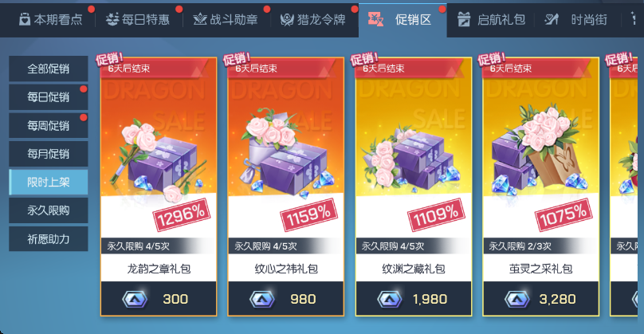
Task: Buy 纹渊之藏礼包 for 1,980
Action: 414,299
